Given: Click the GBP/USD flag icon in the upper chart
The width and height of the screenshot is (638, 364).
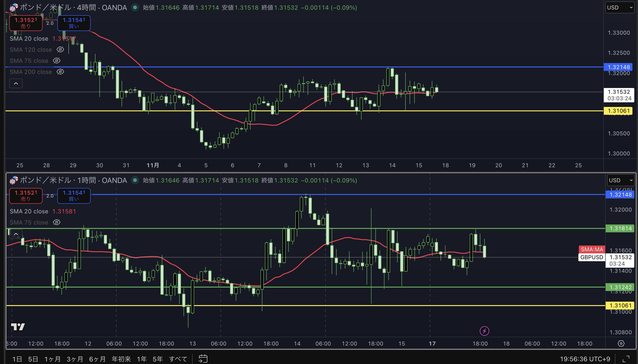Looking at the screenshot, I should [13, 7].
